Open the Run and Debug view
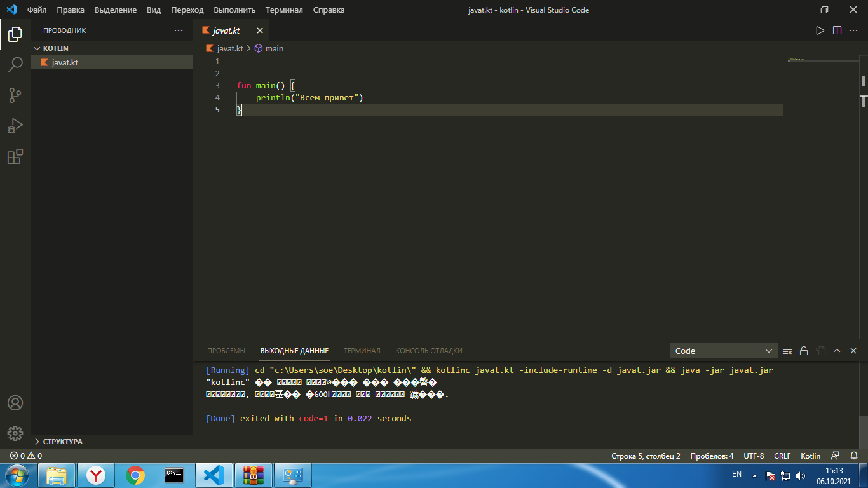868x488 pixels. click(15, 126)
